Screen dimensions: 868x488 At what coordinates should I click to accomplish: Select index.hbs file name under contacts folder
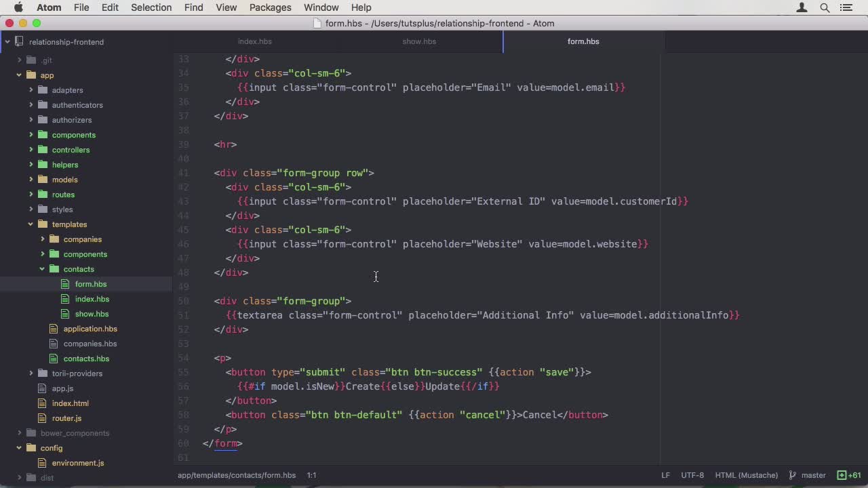pos(92,299)
